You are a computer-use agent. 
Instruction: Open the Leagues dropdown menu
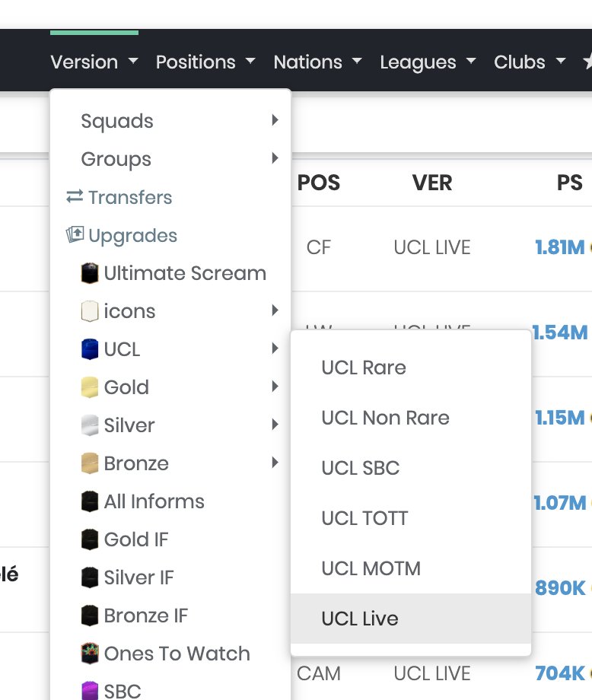[x=428, y=62]
